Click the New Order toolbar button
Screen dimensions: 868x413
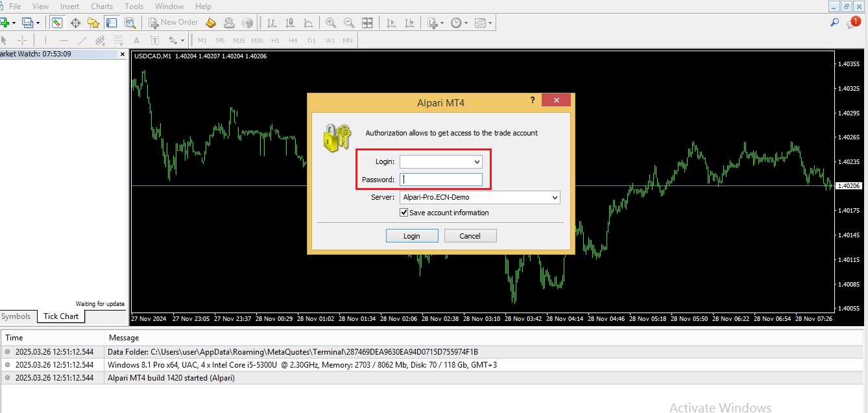173,23
